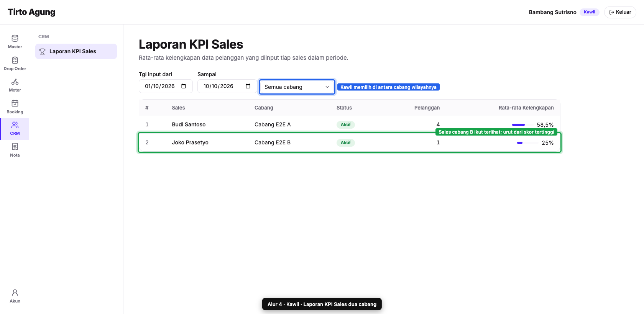644x314 pixels.
Task: Select the Budi Santoso sales name
Action: click(x=189, y=124)
